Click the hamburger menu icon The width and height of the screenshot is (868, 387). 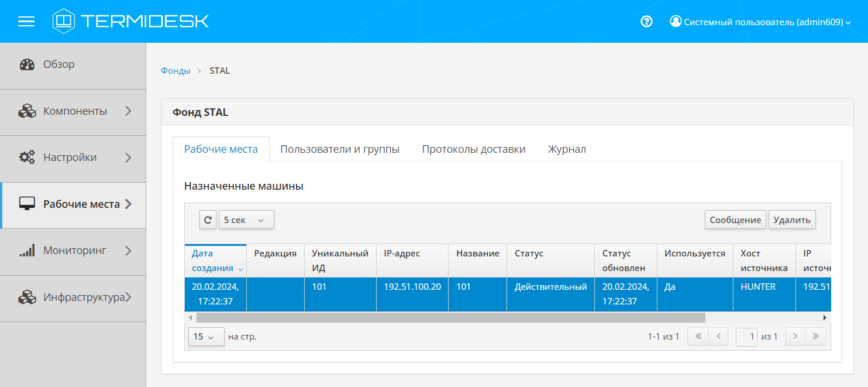point(26,22)
